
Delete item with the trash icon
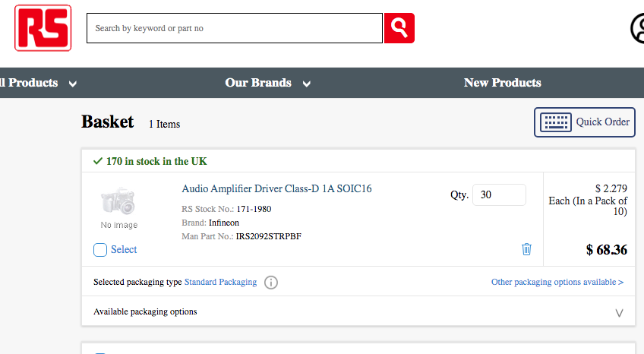pyautogui.click(x=526, y=249)
